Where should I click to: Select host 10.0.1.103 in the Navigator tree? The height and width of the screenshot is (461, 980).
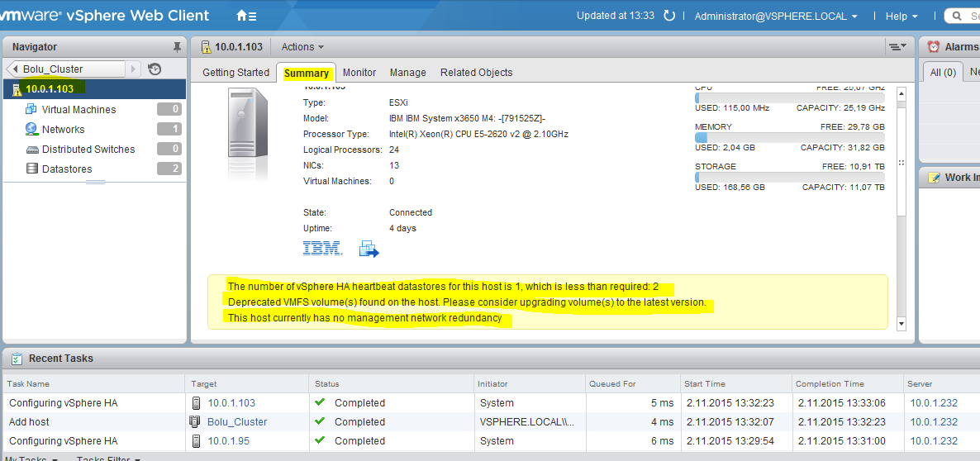tap(94, 88)
